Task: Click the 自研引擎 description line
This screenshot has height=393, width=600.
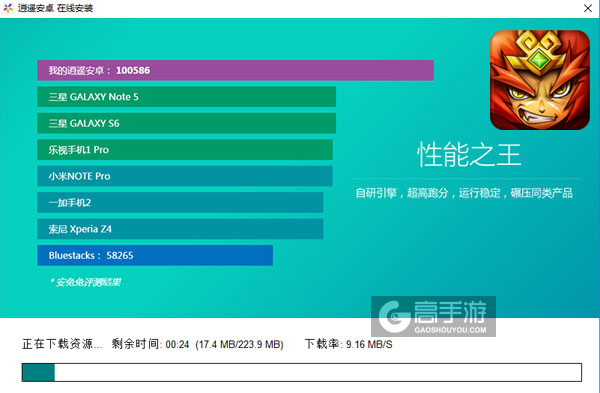Action: pyautogui.click(x=464, y=193)
